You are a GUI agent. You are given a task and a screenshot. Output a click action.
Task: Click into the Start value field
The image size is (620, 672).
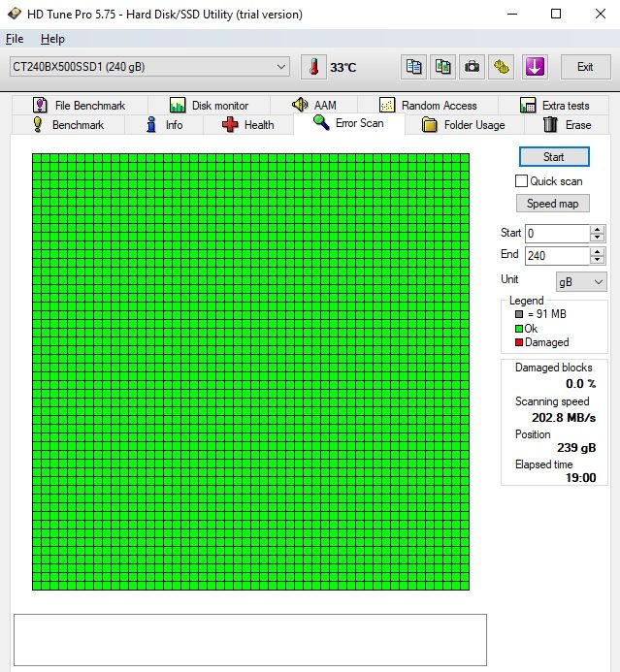pos(557,234)
